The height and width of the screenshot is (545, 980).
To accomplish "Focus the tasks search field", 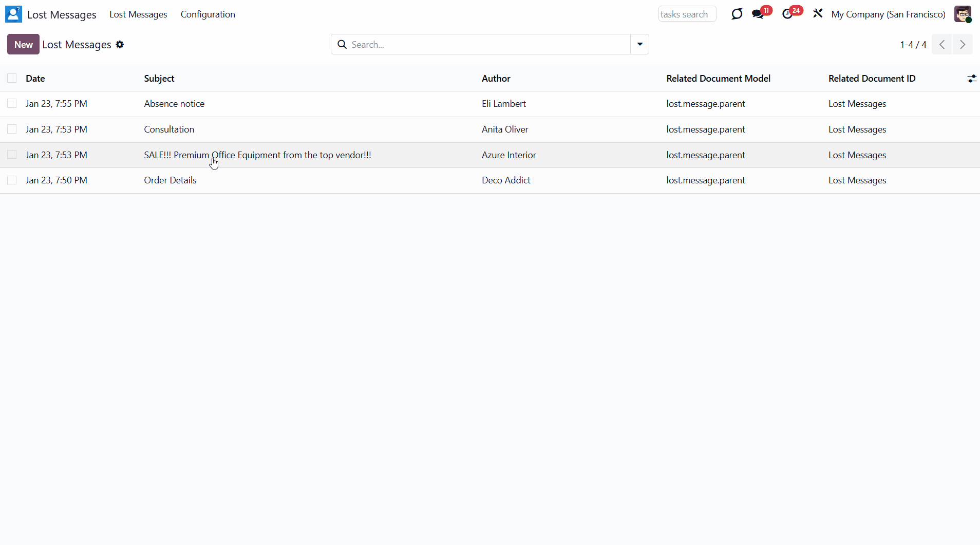I will pyautogui.click(x=687, y=14).
